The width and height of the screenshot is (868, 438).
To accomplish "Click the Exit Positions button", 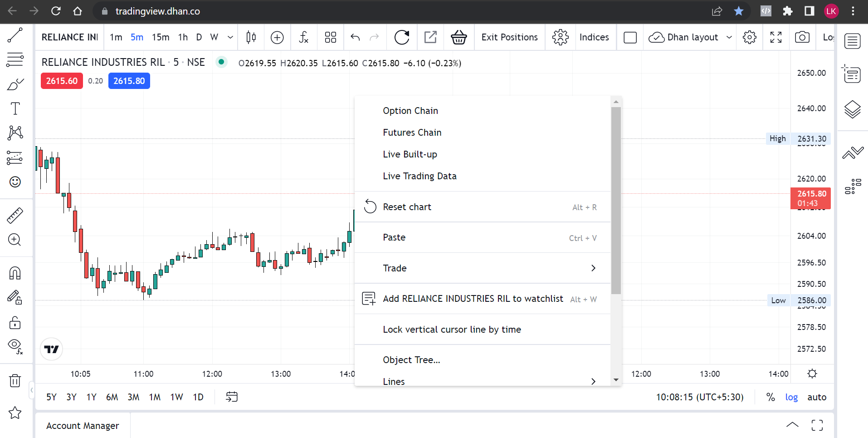I will coord(510,37).
